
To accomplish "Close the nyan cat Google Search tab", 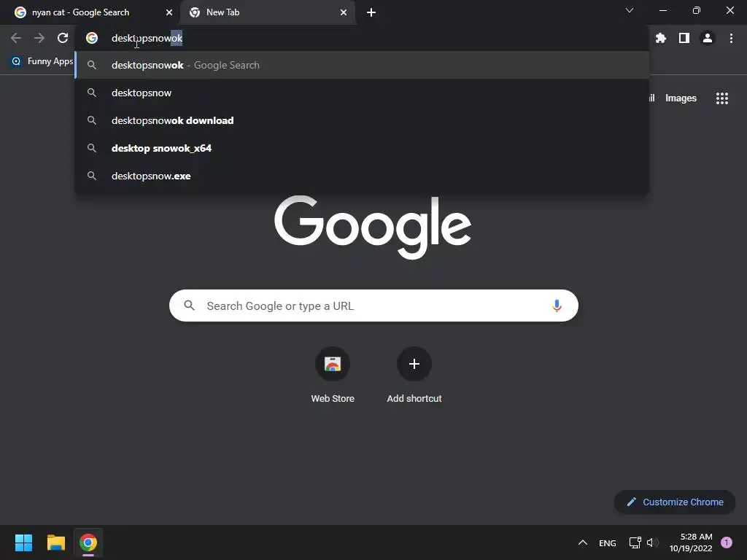I will tap(169, 12).
